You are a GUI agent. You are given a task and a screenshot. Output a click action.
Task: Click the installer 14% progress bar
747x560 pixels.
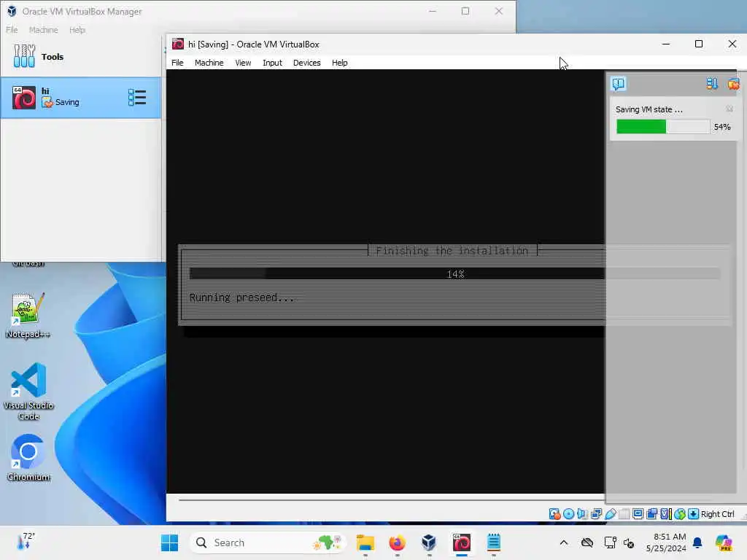tap(455, 274)
